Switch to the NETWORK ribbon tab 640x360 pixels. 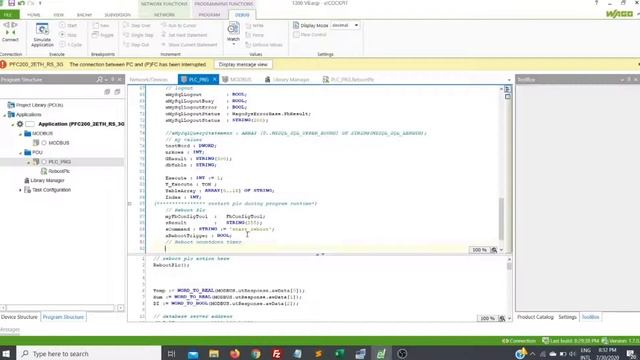[164, 15]
